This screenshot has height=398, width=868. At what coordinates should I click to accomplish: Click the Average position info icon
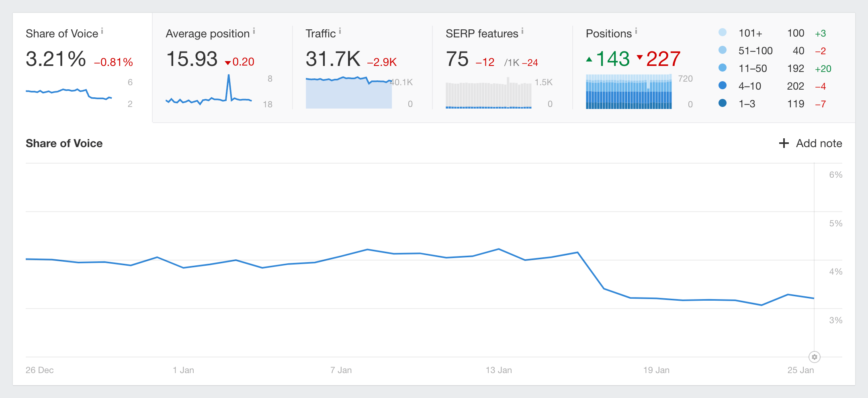(254, 31)
